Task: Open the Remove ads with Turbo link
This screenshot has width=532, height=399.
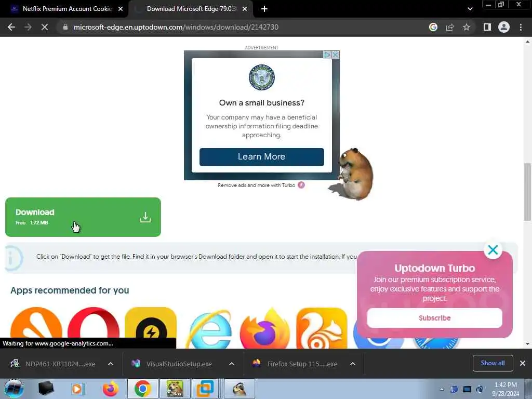Action: [x=261, y=185]
